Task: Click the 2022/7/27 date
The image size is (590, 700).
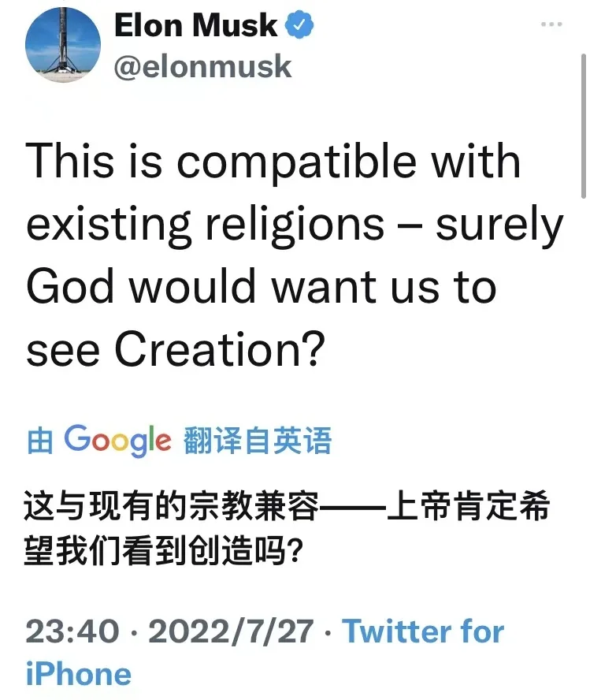Action: pyautogui.click(x=231, y=632)
